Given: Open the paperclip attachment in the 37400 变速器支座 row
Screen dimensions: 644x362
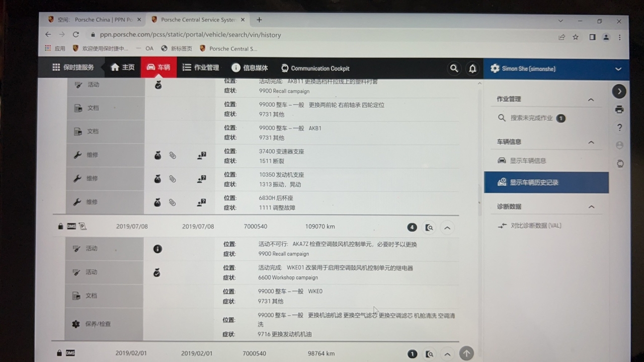Looking at the screenshot, I should 173,156.
